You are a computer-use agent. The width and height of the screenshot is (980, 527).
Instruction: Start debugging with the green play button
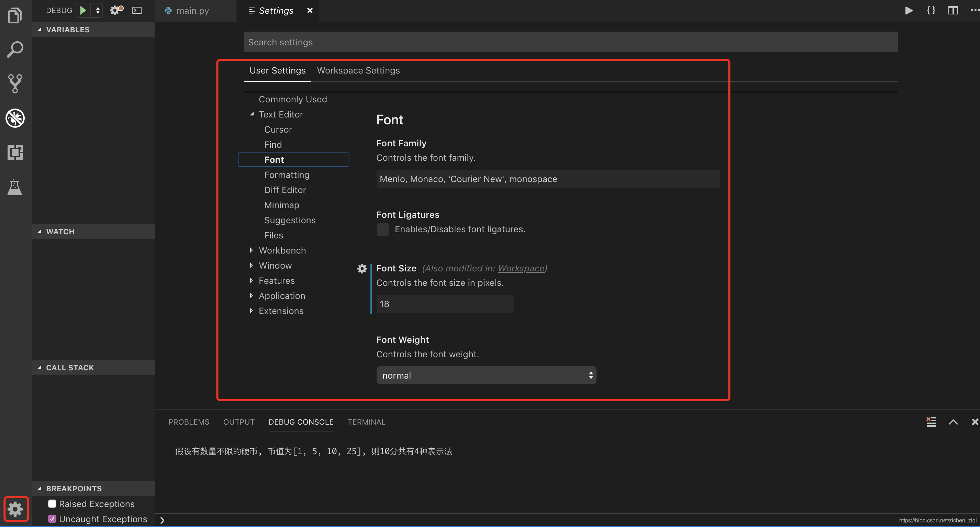83,10
